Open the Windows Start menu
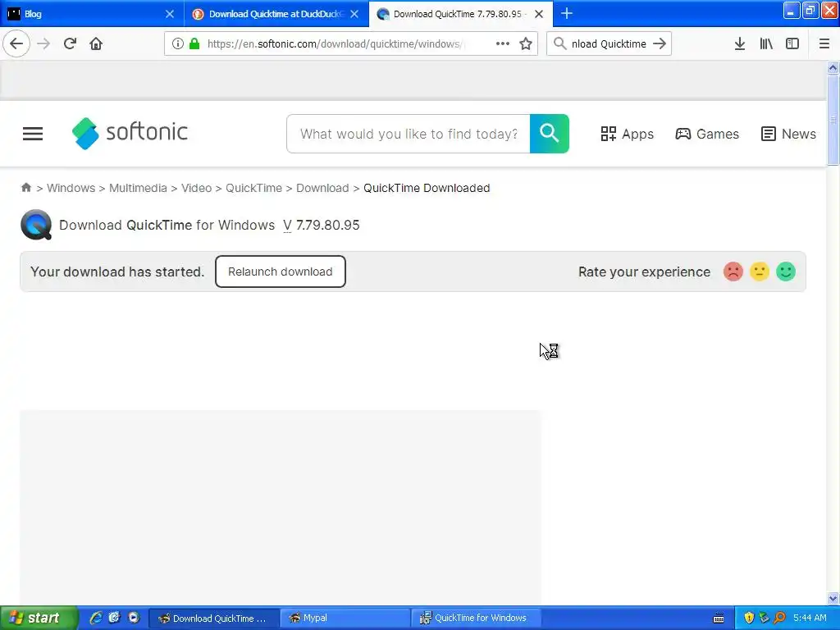Image resolution: width=840 pixels, height=630 pixels. coord(39,618)
